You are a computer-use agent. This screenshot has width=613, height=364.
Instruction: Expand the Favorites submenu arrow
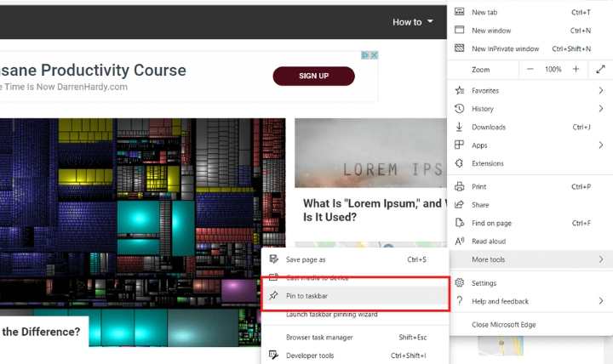point(601,91)
